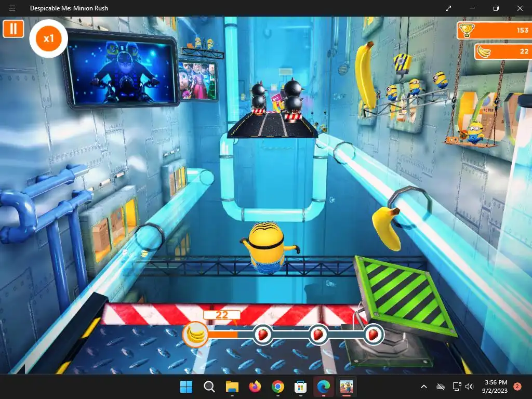Open the hamburger menu in the title bar

(x=12, y=8)
